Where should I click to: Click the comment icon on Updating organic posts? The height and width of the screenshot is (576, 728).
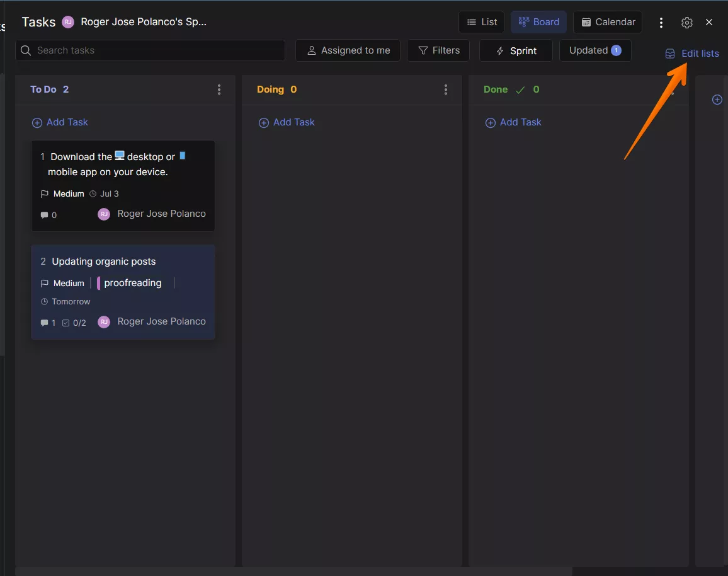coord(44,323)
